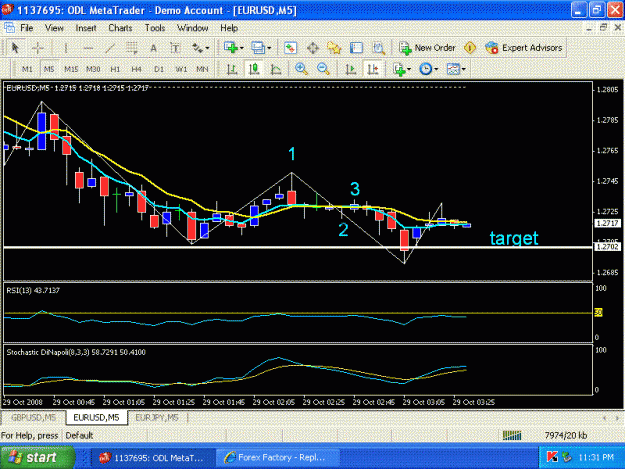Open the Window menu
Viewport: 625px width, 469px height.
[193, 28]
